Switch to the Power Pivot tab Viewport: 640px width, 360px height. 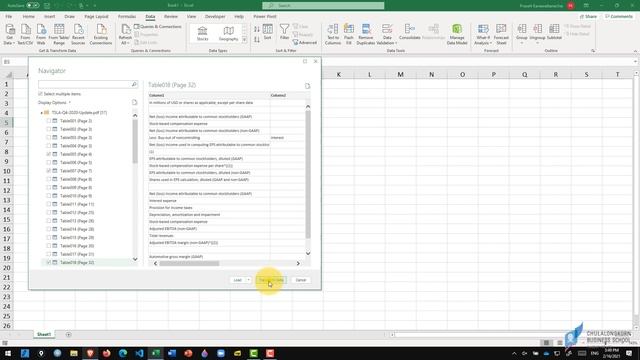[265, 16]
